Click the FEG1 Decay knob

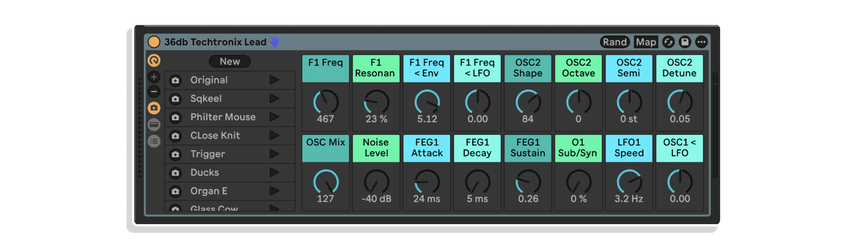[x=477, y=182]
